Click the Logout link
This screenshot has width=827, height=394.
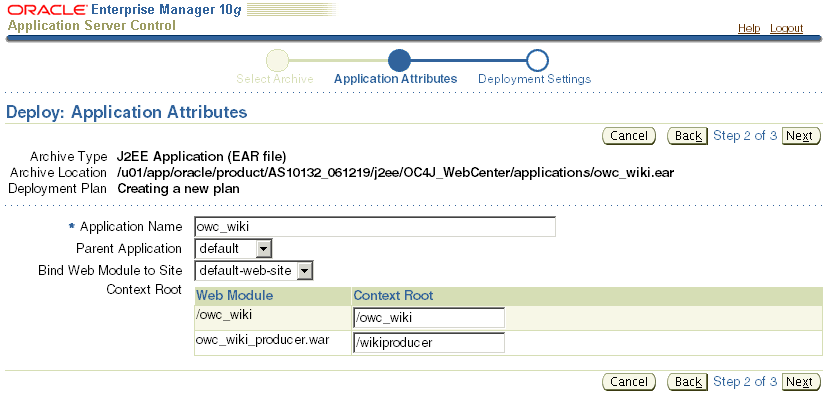[x=786, y=28]
